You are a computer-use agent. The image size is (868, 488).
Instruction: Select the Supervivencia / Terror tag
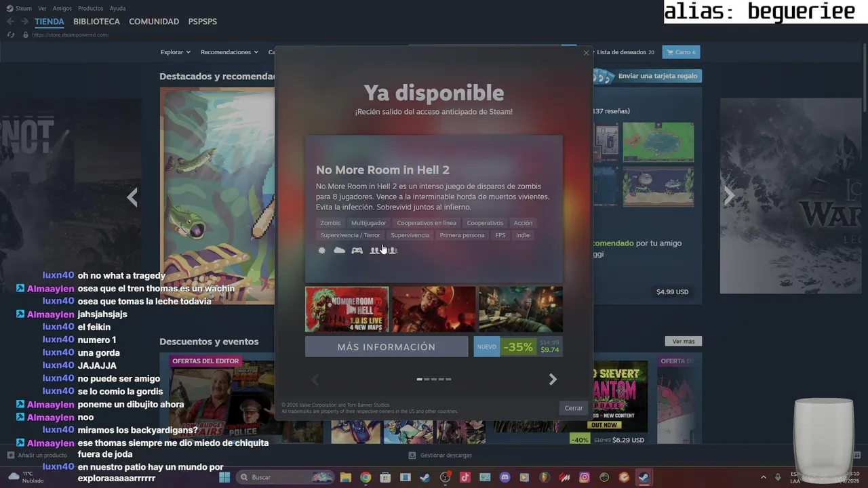point(350,235)
